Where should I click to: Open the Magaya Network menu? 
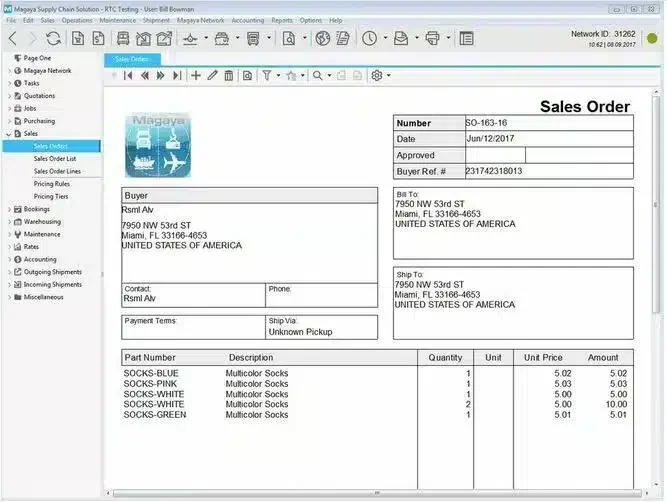(x=200, y=20)
